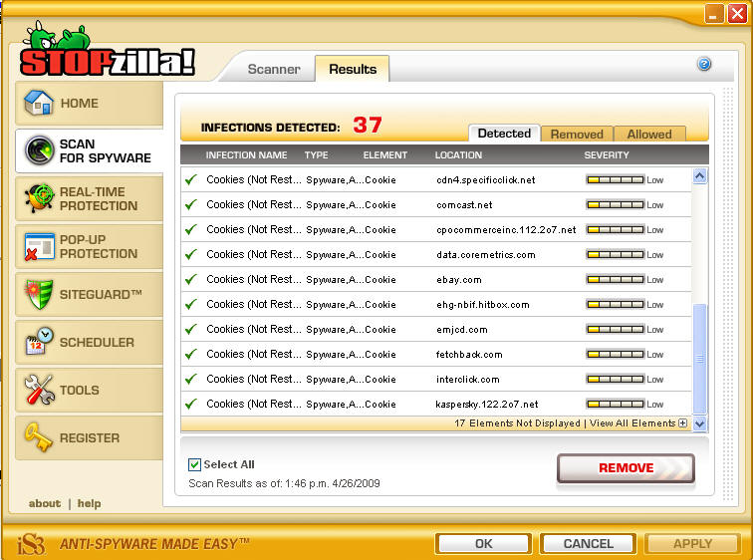Open the Removed tab
Viewport: 753px width, 560px height.
[x=577, y=134]
